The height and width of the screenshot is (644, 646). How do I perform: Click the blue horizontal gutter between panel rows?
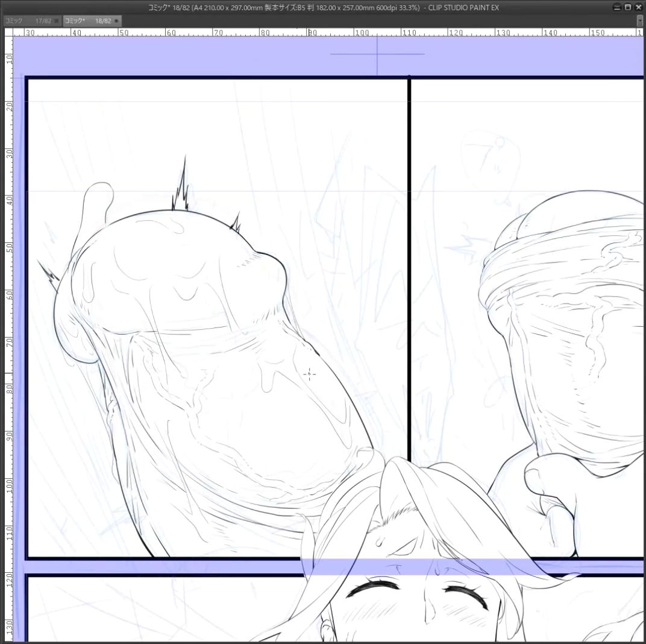[x=181, y=566]
